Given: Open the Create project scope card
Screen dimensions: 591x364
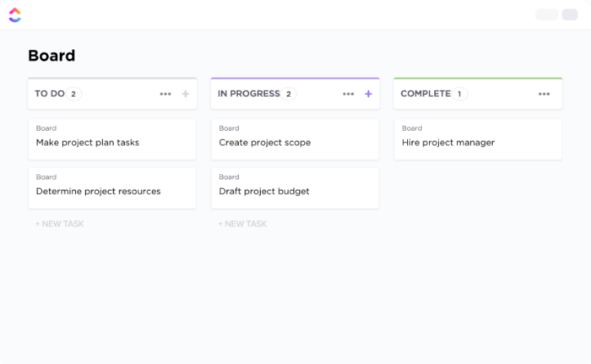Looking at the screenshot, I should pyautogui.click(x=295, y=139).
